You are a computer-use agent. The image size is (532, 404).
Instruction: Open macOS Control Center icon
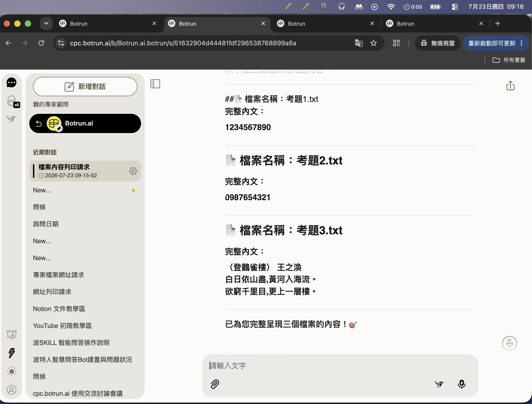[x=455, y=6]
